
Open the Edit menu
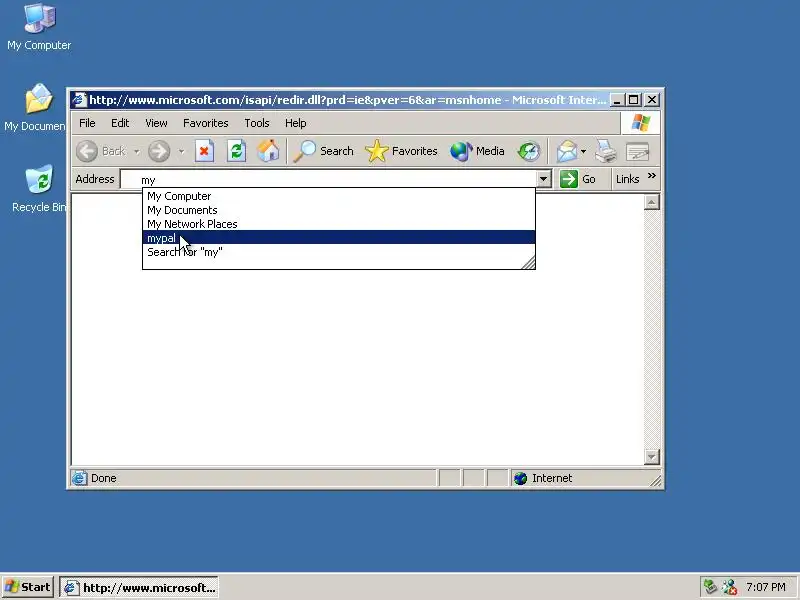(x=120, y=123)
